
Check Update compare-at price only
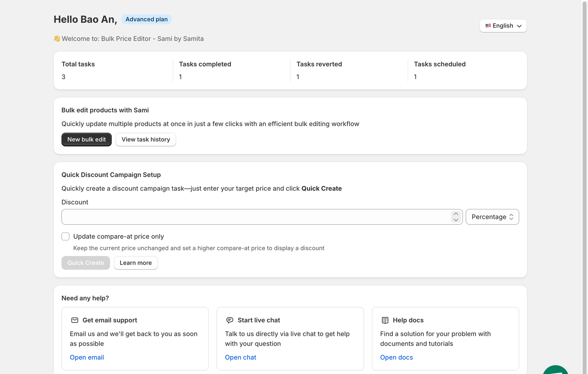click(65, 237)
